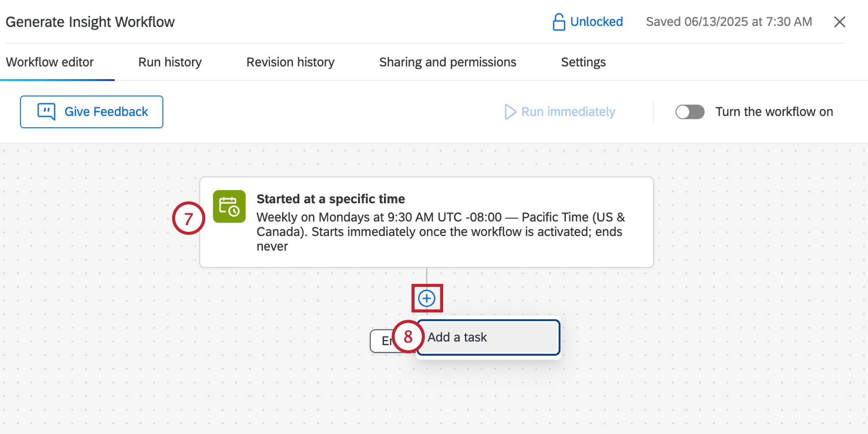Switch to the Run history tab
Screen dimensions: 868x434
click(x=170, y=62)
